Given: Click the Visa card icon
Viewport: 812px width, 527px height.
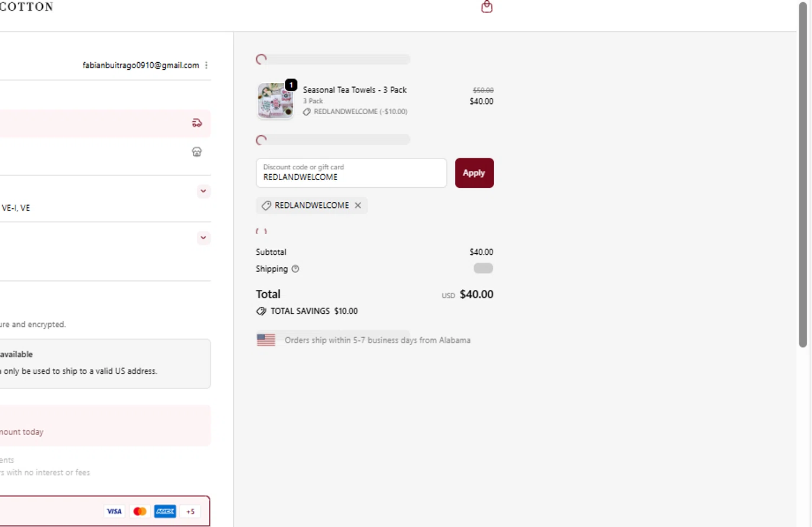Looking at the screenshot, I should tap(114, 511).
